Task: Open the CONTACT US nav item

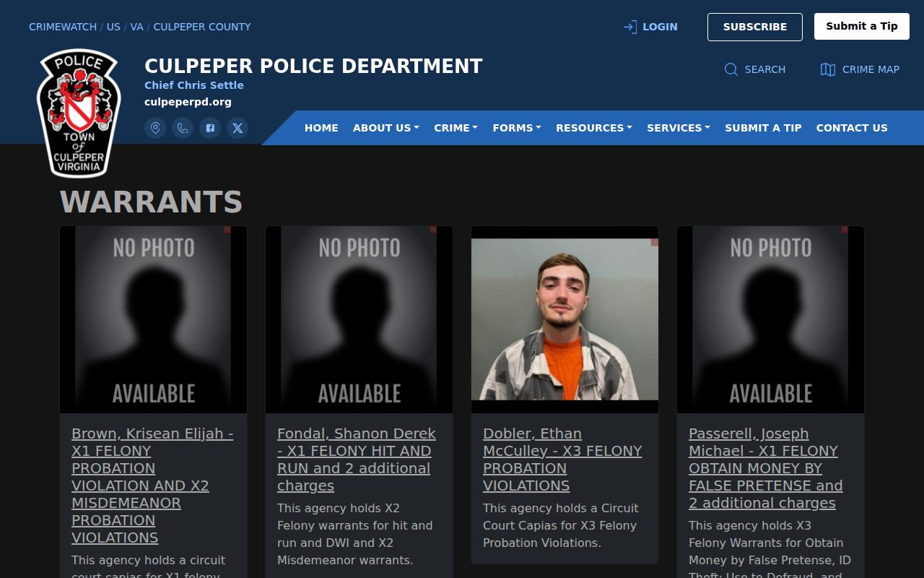Action: point(852,128)
